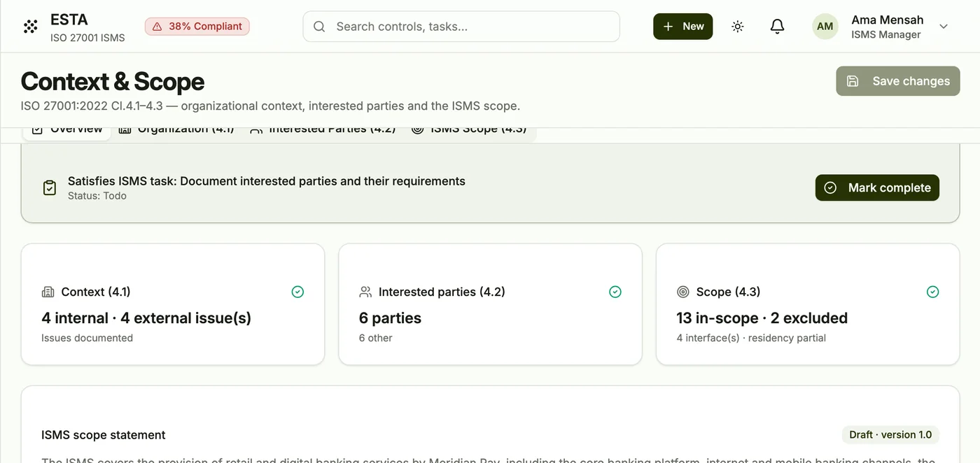The image size is (980, 463).
Task: Click the warning triangle in compliance badge
Action: point(157,27)
